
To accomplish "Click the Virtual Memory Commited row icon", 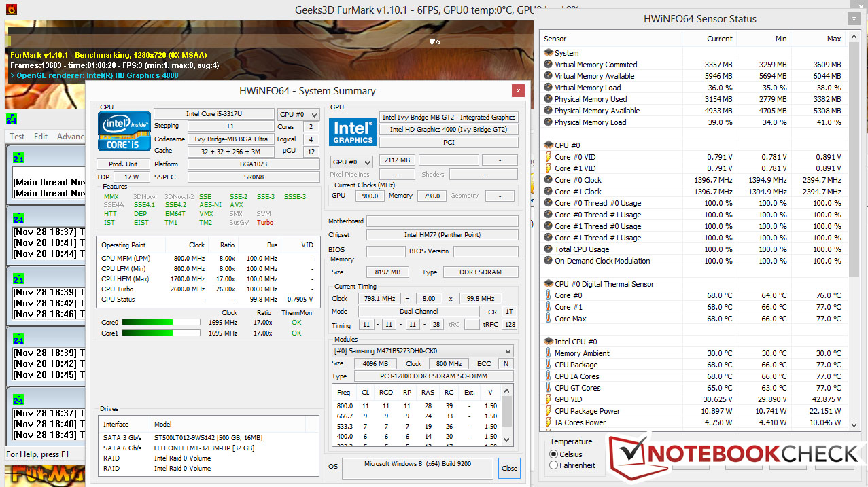I will (549, 65).
